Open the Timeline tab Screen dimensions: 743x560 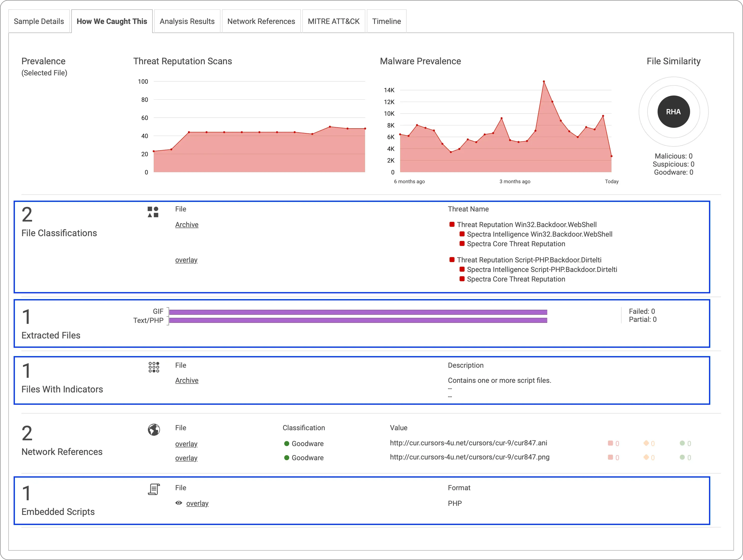(386, 21)
